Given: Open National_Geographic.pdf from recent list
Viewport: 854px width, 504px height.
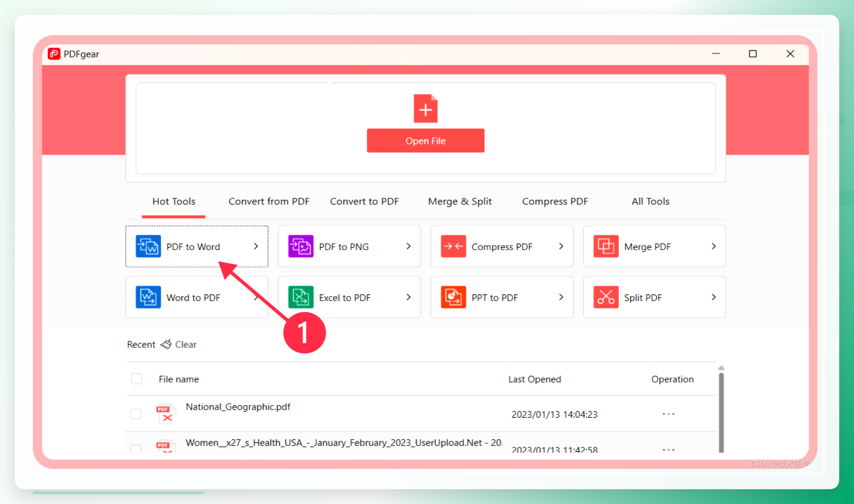Looking at the screenshot, I should pos(238,407).
